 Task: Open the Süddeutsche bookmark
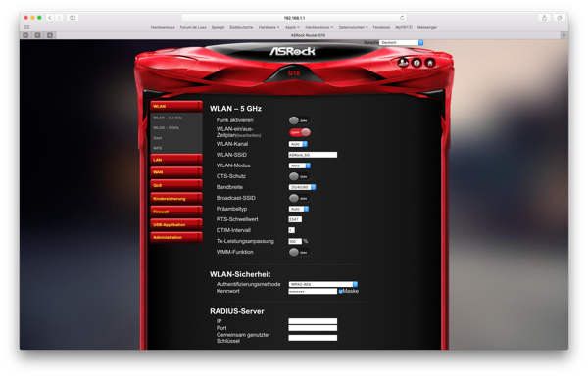(x=241, y=27)
